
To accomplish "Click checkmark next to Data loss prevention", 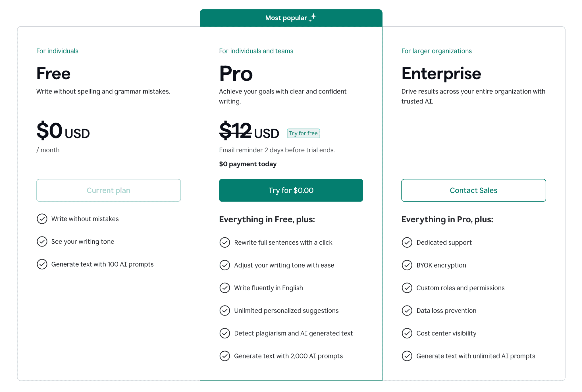I will coord(407,311).
